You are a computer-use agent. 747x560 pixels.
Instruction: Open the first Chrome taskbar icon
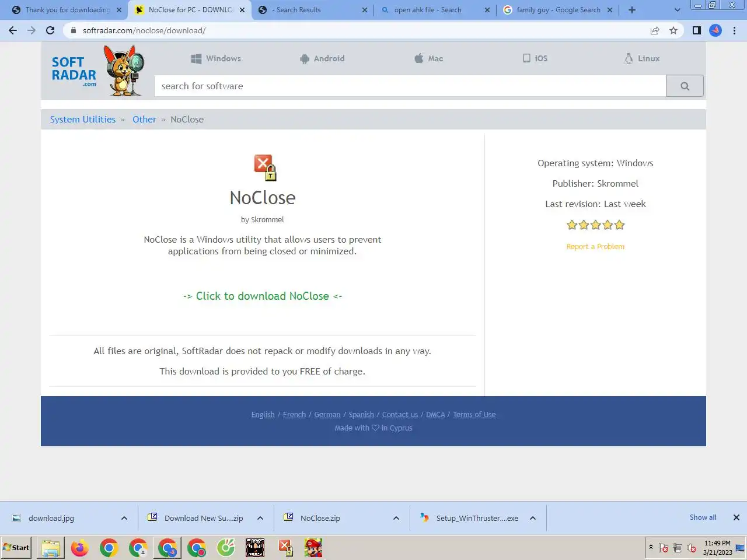click(x=109, y=548)
